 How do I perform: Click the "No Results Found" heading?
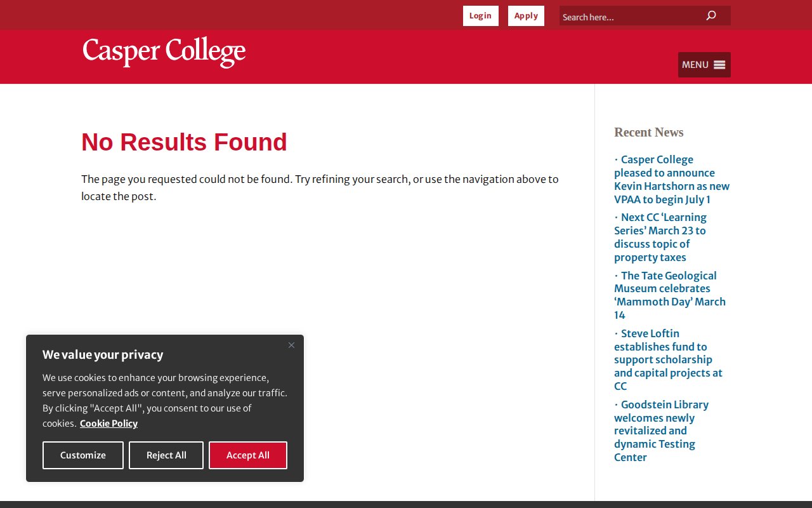pyautogui.click(x=184, y=142)
